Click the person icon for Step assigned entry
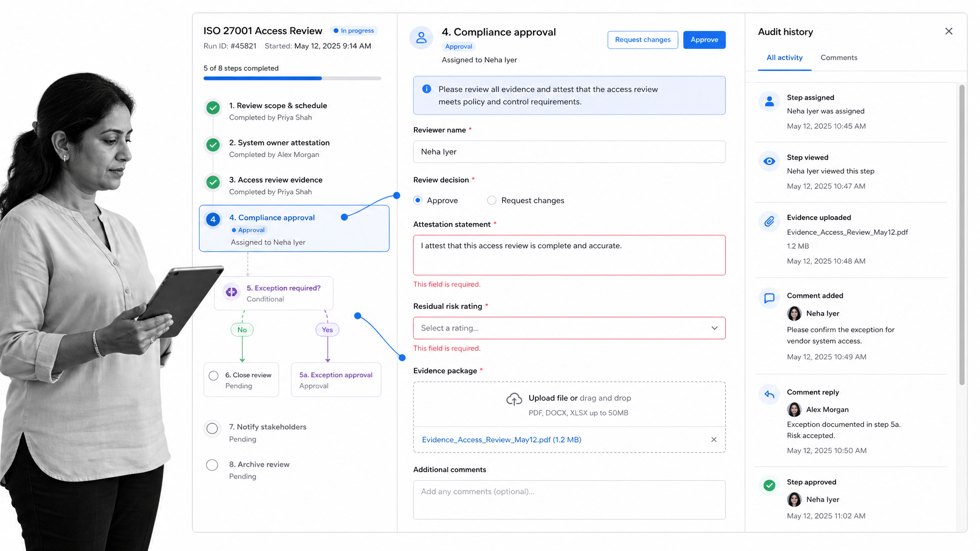Screen dimensions: 980x551 coord(769,101)
